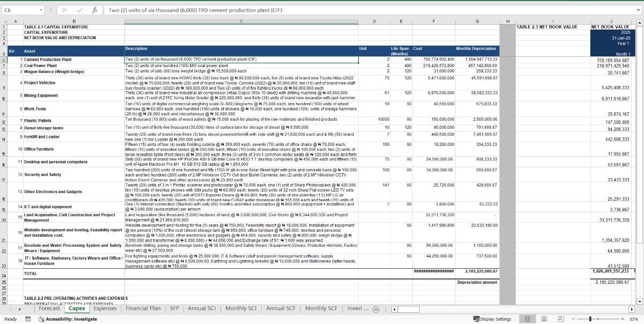Image resolution: width=644 pixels, height=324 pixels.
Task: Expand the formula bar with the chevron
Action: click(x=637, y=10)
